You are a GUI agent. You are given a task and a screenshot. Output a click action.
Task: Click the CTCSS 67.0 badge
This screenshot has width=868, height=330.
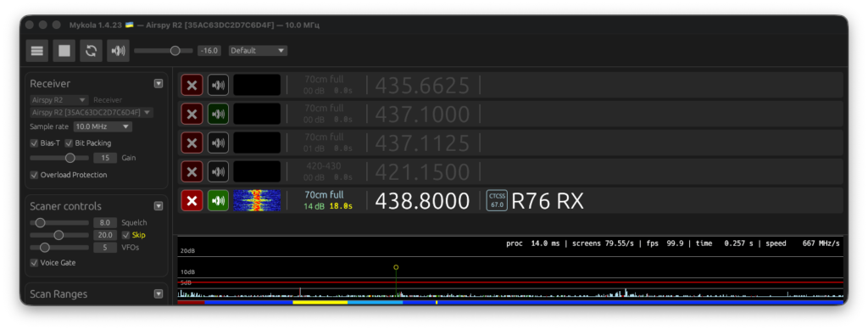point(497,200)
